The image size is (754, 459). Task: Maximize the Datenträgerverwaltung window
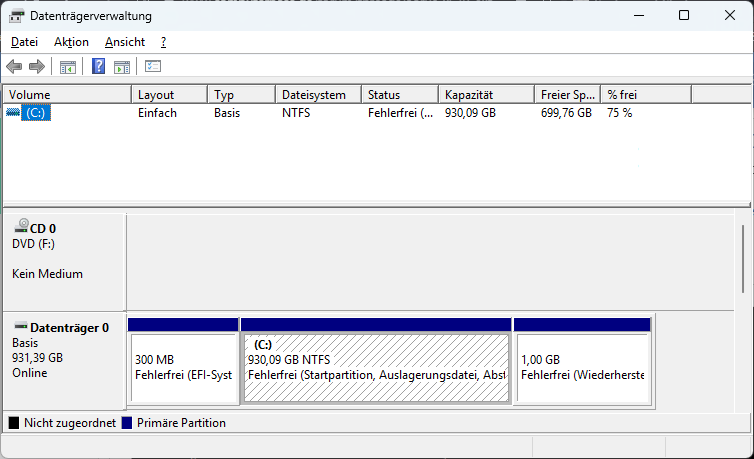click(684, 15)
